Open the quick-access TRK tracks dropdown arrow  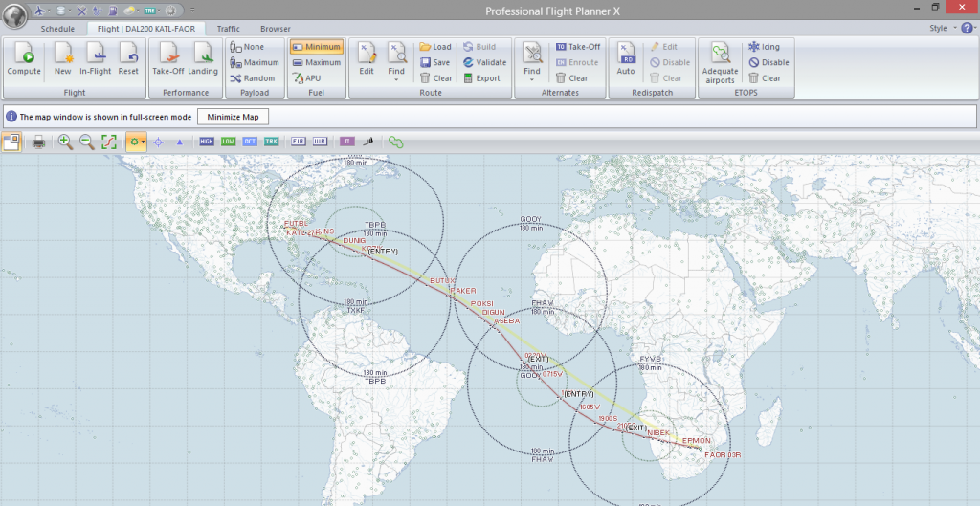[x=159, y=11]
